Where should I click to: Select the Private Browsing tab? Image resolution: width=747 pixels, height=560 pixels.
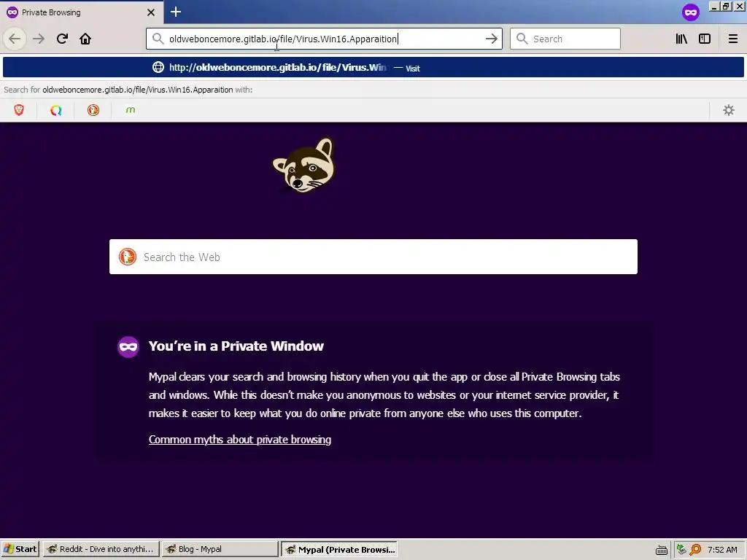(x=82, y=12)
